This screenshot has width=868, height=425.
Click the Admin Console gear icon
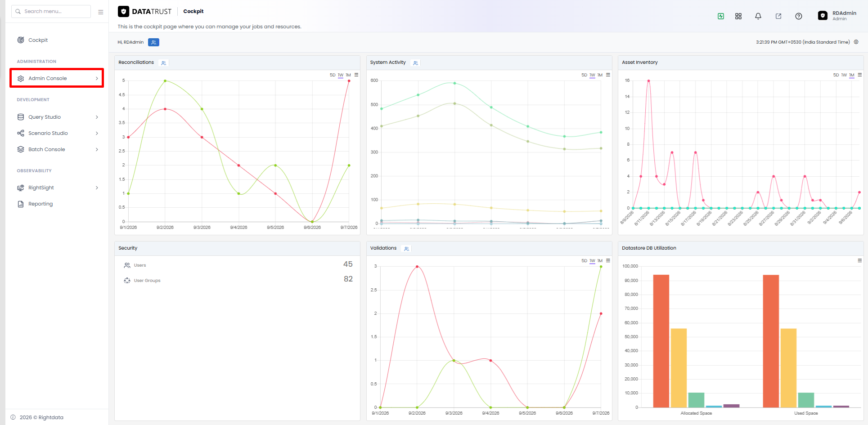[21, 79]
